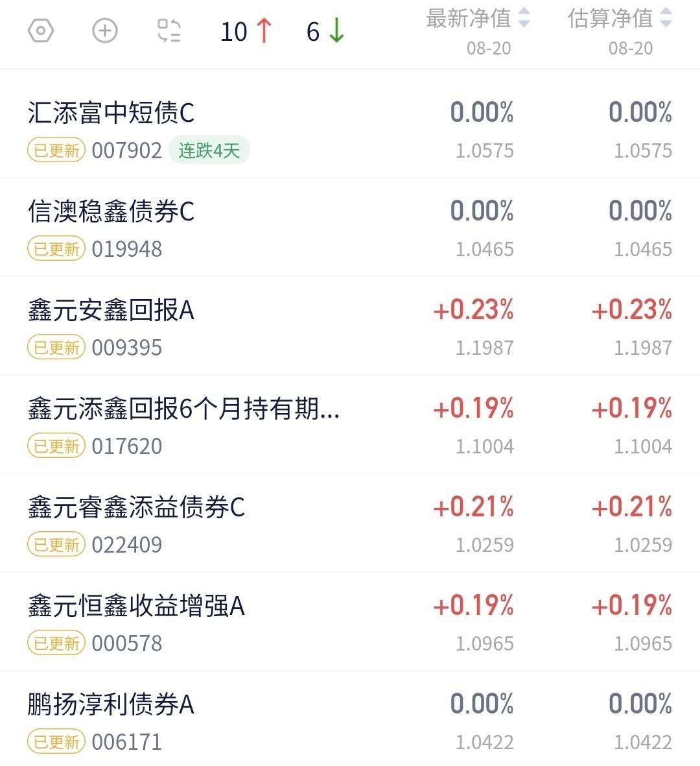Viewport: 700px width, 766px height.
Task: Sort by 最新净值 column arrows
Action: (524, 18)
